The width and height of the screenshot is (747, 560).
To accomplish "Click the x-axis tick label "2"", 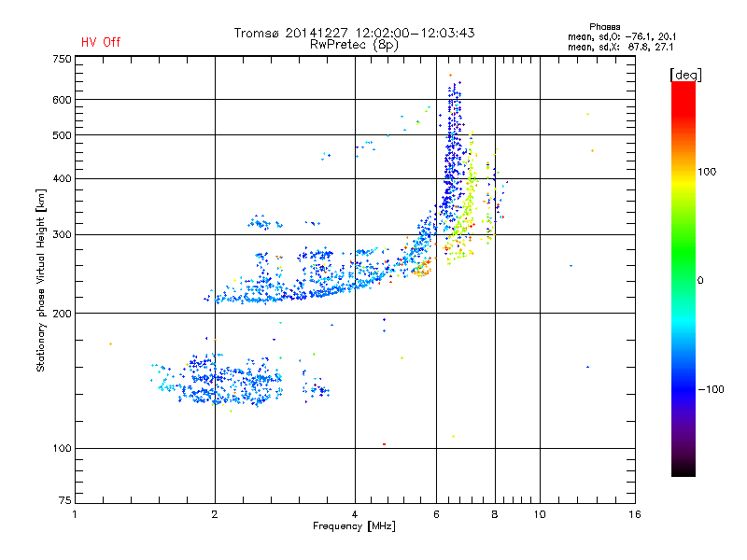I will click(x=215, y=514).
